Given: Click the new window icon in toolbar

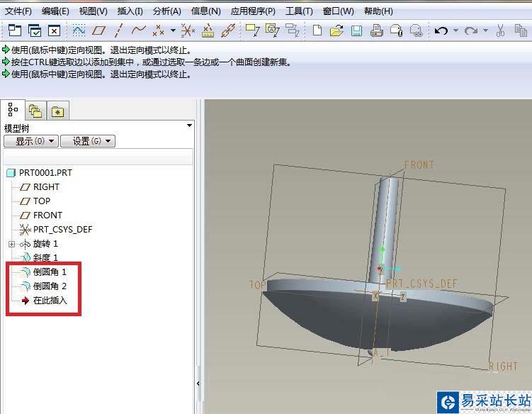Looking at the screenshot, I should 15,30.
